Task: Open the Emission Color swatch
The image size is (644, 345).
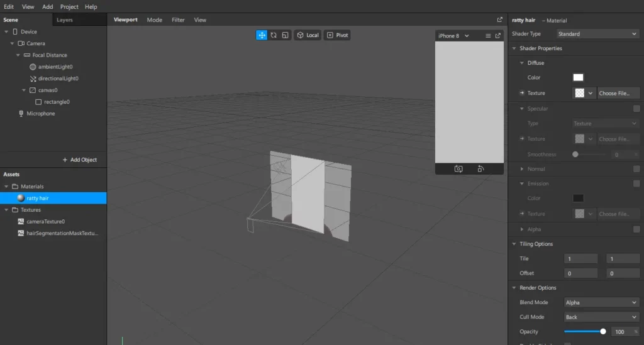Action: coord(578,198)
